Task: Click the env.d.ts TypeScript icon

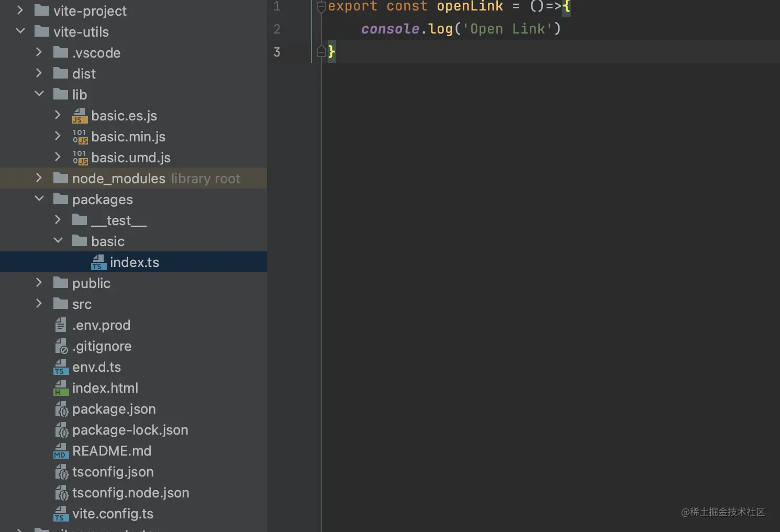Action: pyautogui.click(x=61, y=367)
